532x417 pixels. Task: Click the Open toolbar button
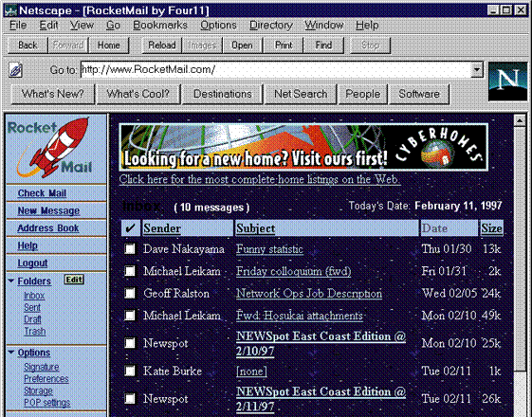click(242, 45)
